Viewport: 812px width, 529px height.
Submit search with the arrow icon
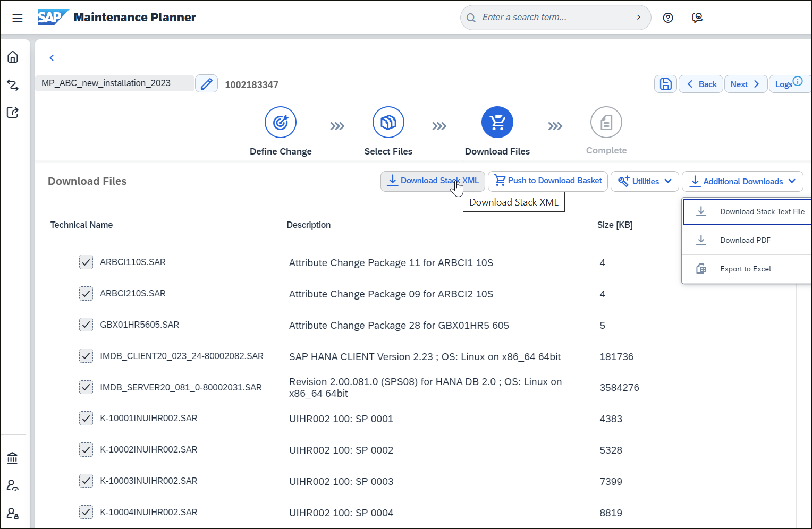[638, 18]
